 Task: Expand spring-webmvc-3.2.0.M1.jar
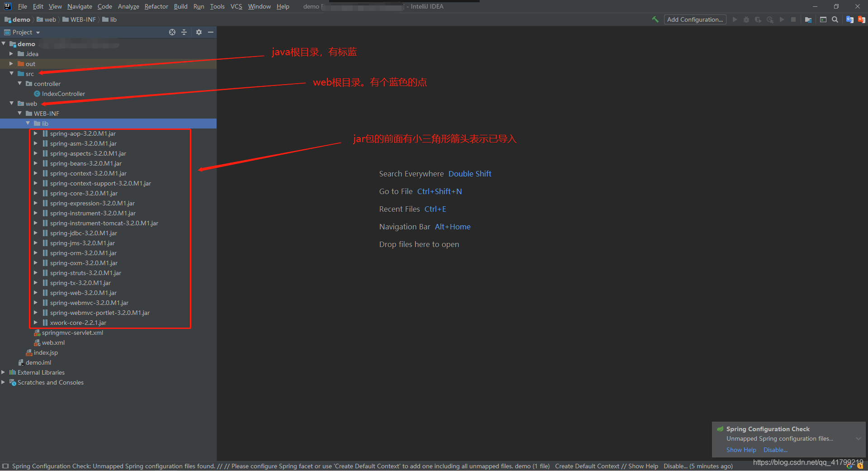(36, 303)
